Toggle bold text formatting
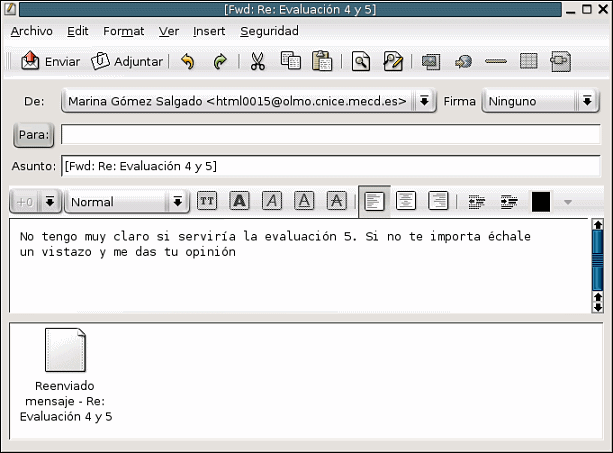This screenshot has width=613, height=453. pos(239,201)
